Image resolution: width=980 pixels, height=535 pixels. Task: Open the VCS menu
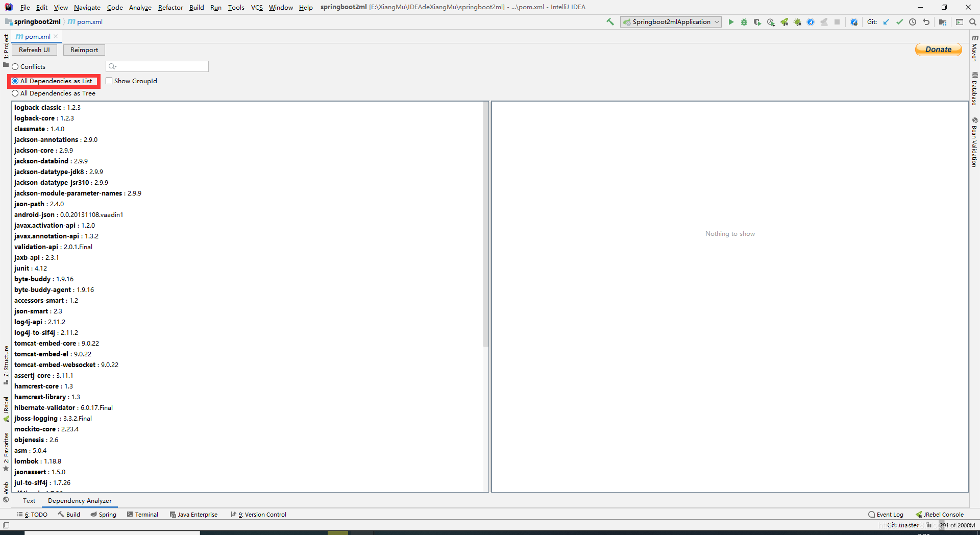[257, 7]
